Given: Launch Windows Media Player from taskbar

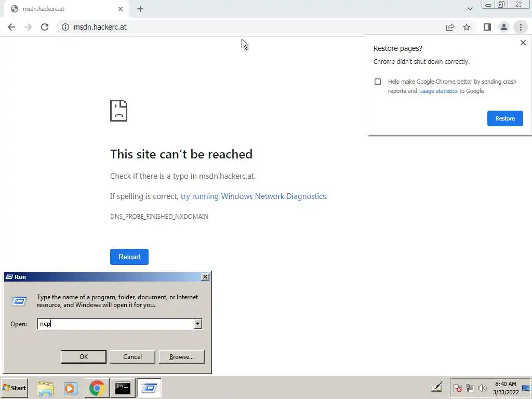Looking at the screenshot, I should 71,388.
